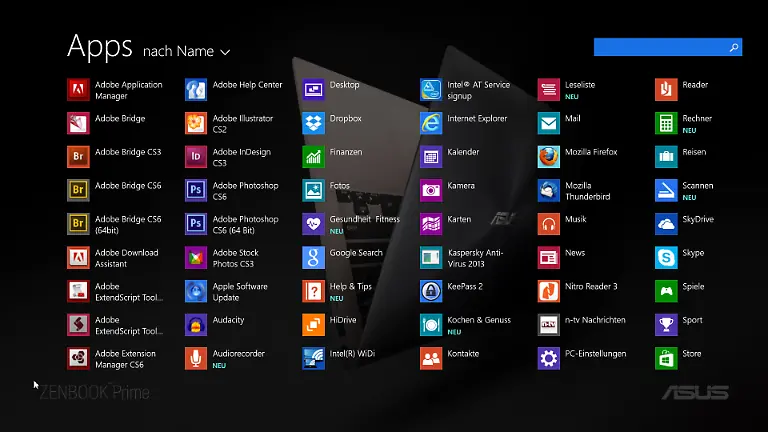
Task: Open the Nitro Reader 3 icon
Action: (549, 291)
